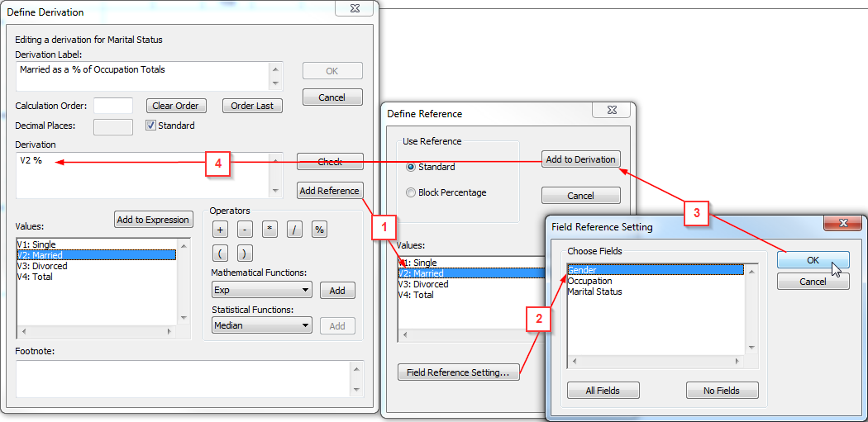Select Occupation in Choose Fields list
This screenshot has height=422, width=868.
(x=589, y=281)
